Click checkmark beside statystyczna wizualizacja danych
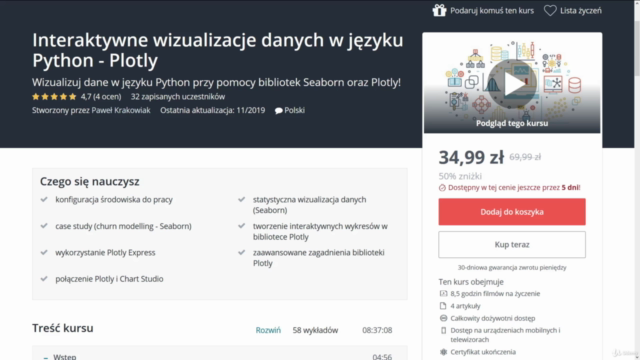This screenshot has height=360, width=640. coord(242,199)
